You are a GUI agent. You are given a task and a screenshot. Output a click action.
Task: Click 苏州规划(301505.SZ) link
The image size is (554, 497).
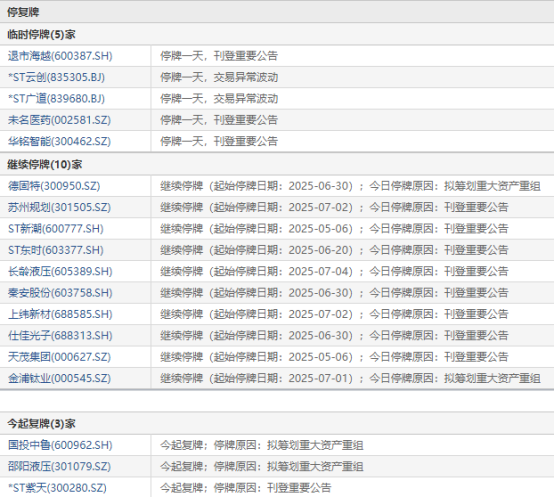59,207
